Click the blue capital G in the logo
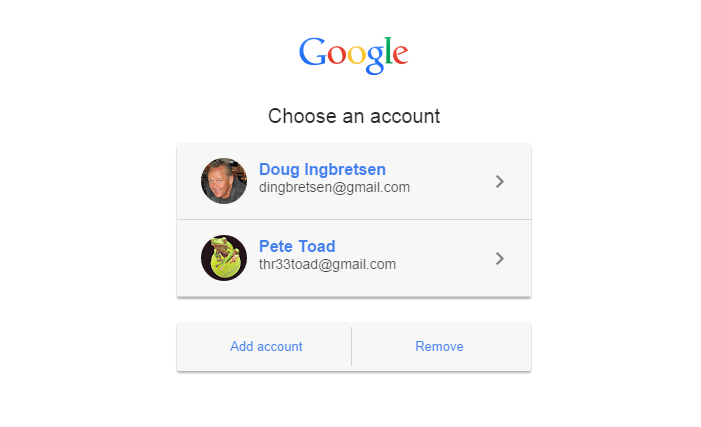Viewport: 701px width, 427px height. click(x=312, y=52)
